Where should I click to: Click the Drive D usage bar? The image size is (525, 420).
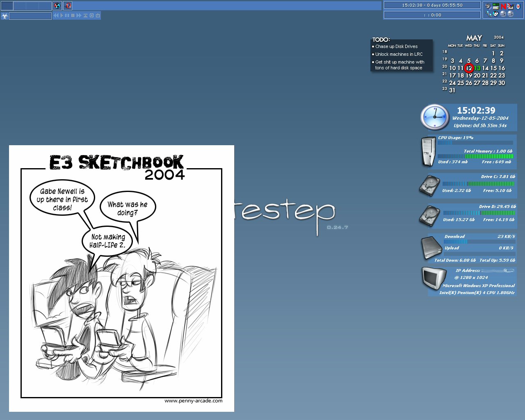[x=479, y=213]
